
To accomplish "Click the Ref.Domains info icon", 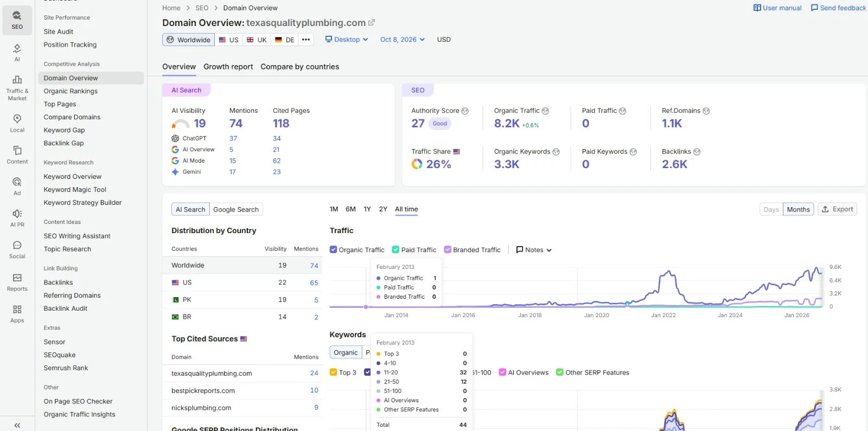I will click(x=706, y=111).
